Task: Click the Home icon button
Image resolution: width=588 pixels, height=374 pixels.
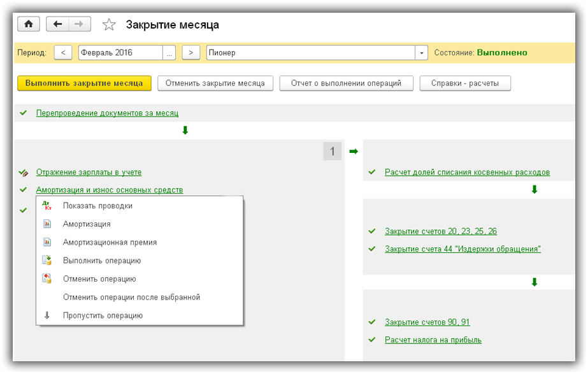Action: (x=29, y=24)
